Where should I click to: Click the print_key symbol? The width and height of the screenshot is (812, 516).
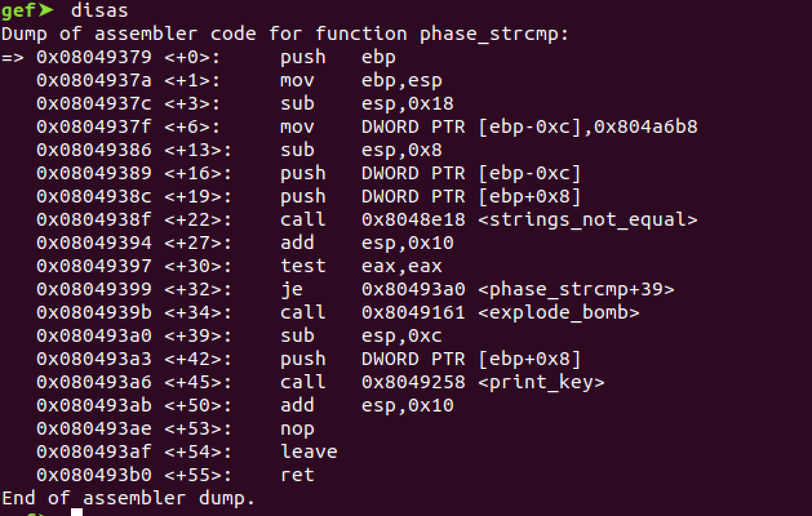[x=542, y=382]
